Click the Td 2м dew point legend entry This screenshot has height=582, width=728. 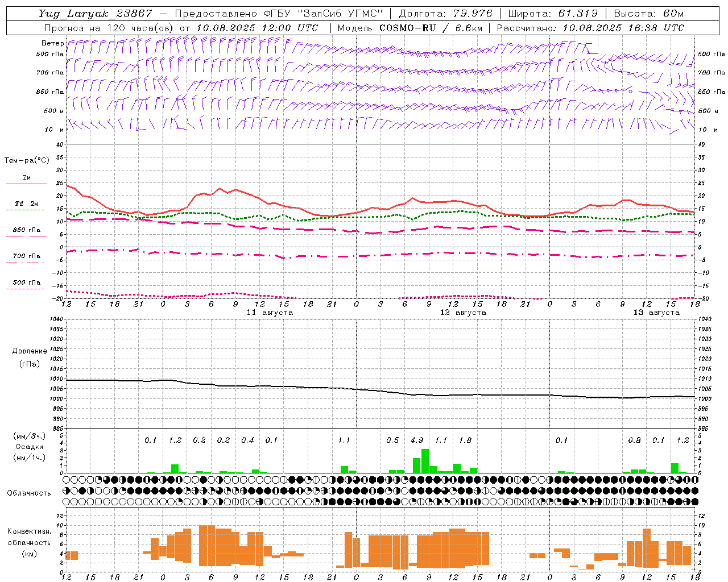pos(26,203)
